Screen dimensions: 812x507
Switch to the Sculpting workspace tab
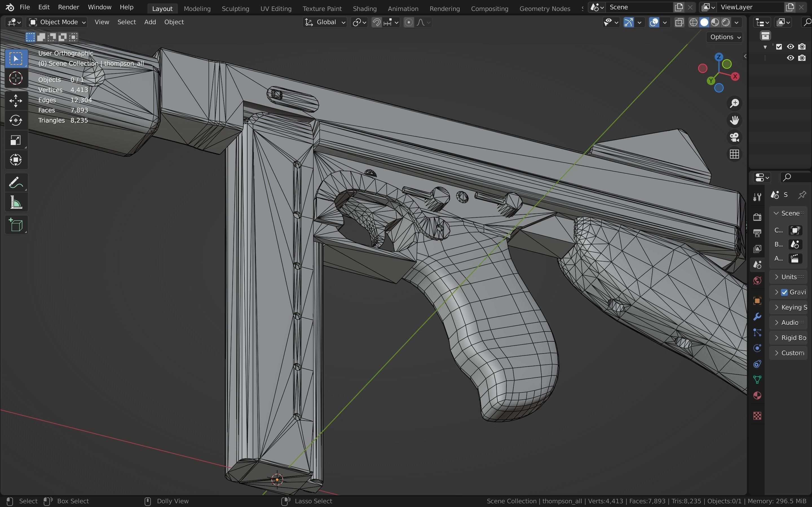coord(235,9)
